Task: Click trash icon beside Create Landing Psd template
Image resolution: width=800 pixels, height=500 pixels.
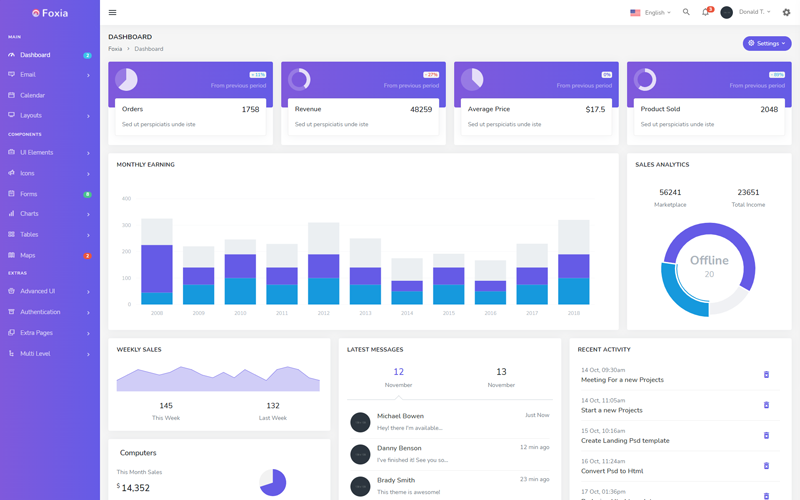Action: pos(766,435)
